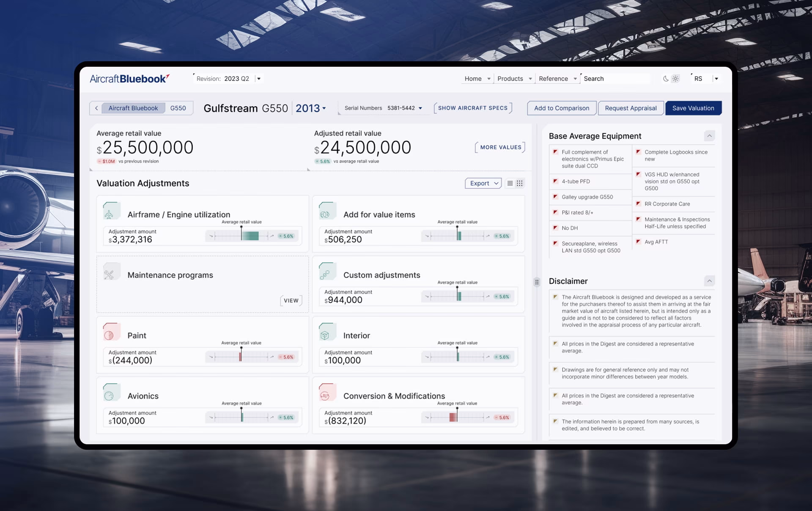Click Custom adjustments card 5.6% badge
This screenshot has width=812, height=511.
click(x=502, y=297)
